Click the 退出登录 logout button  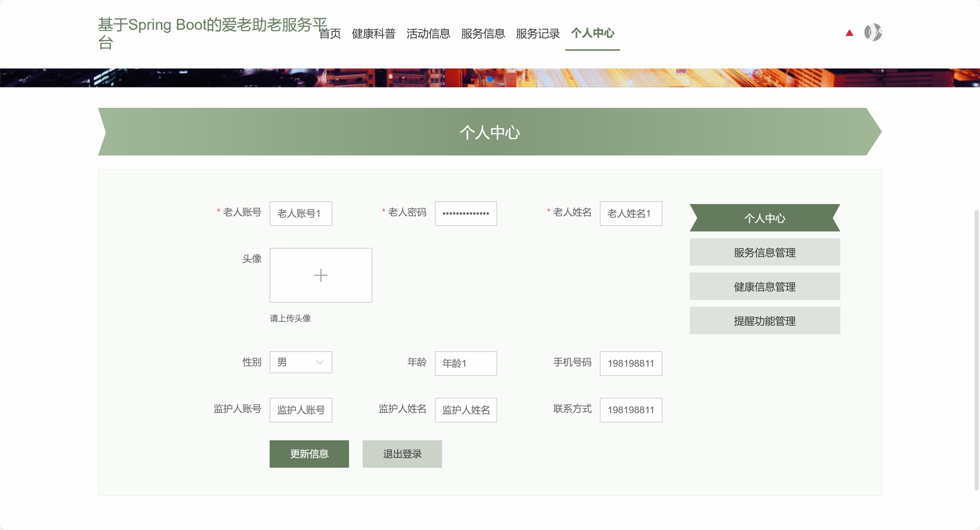tap(402, 453)
